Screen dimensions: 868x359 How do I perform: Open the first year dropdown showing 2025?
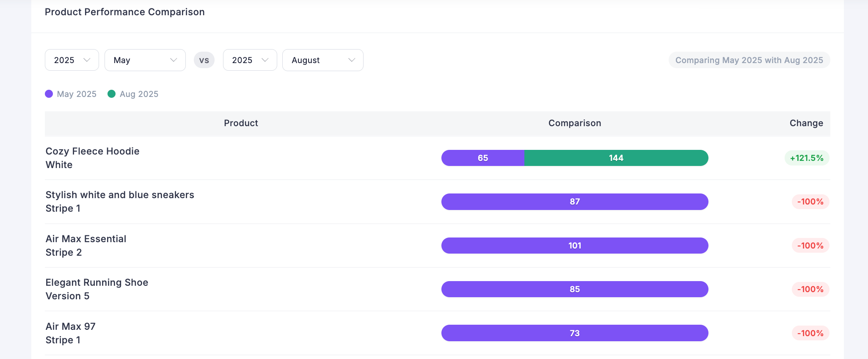click(x=72, y=60)
